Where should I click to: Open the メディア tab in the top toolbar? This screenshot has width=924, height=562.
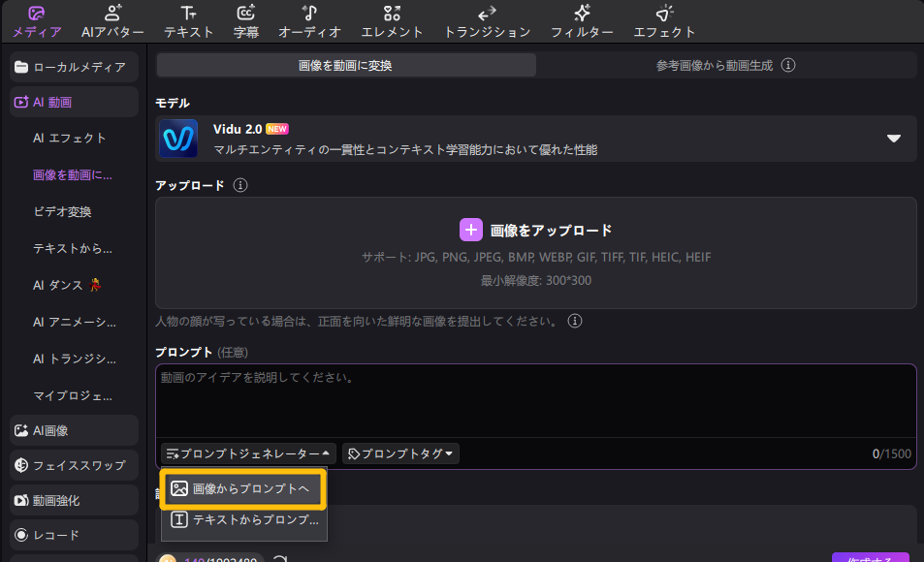click(37, 21)
